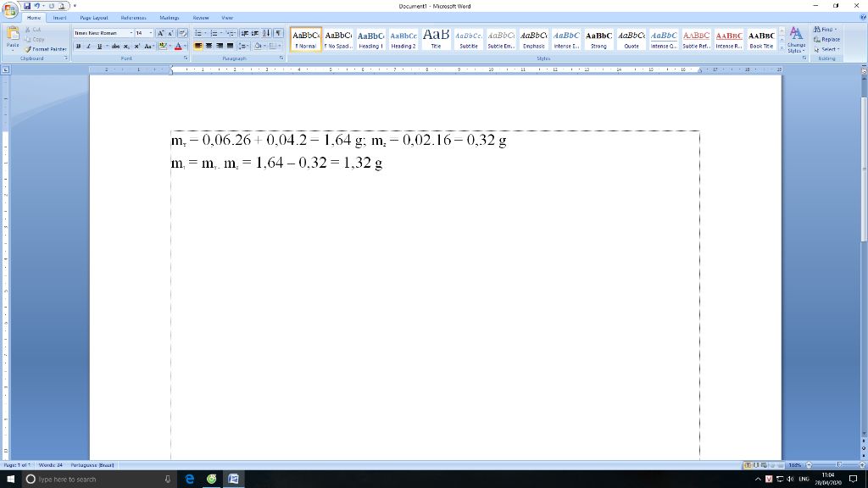Set Justify alignment
Screen dimensions: 868x488
click(230, 47)
